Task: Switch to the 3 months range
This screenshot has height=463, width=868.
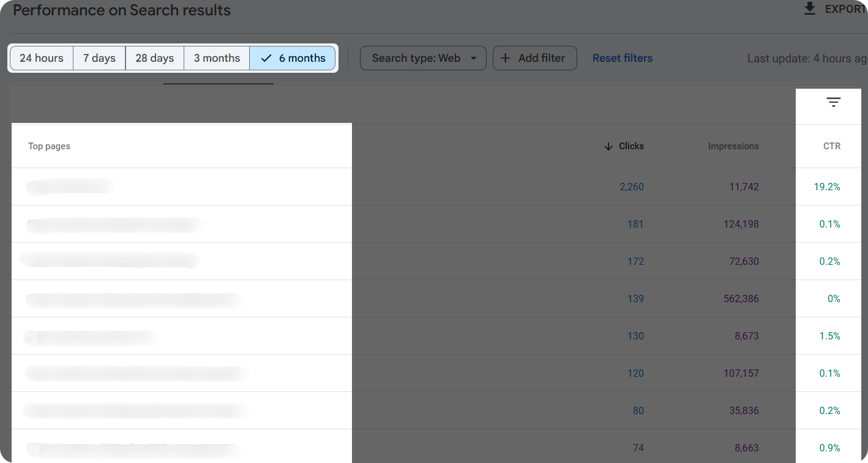Action: tap(217, 58)
